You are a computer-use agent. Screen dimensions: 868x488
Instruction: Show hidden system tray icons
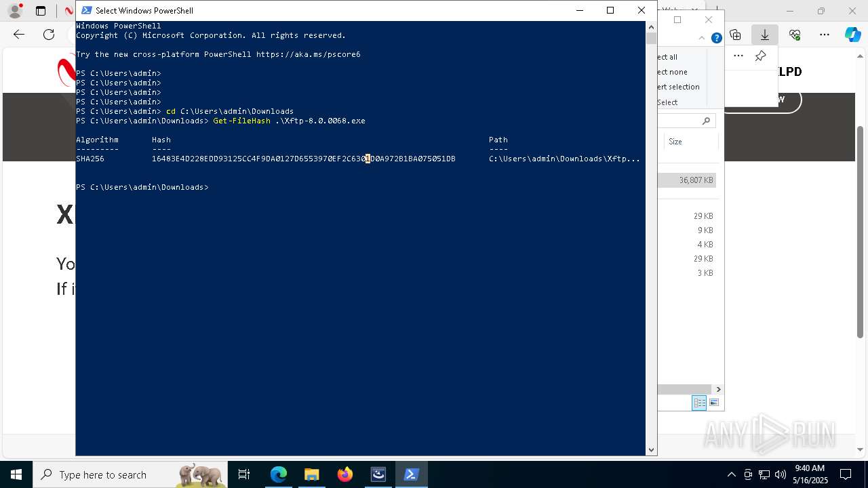pos(731,474)
